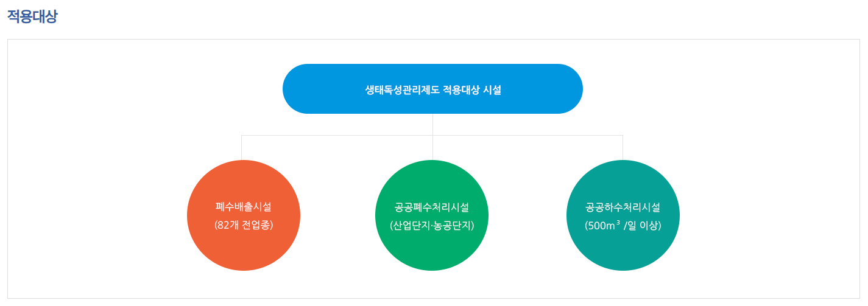Click the green 공공폐수처리시설 circle
The image size is (868, 306).
[432, 215]
